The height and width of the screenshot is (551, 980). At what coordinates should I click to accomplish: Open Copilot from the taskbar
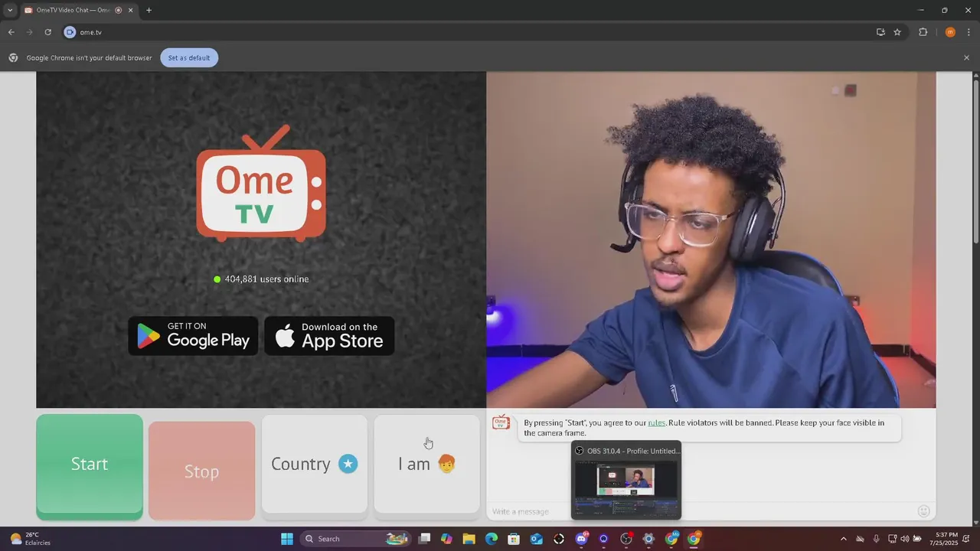(446, 539)
